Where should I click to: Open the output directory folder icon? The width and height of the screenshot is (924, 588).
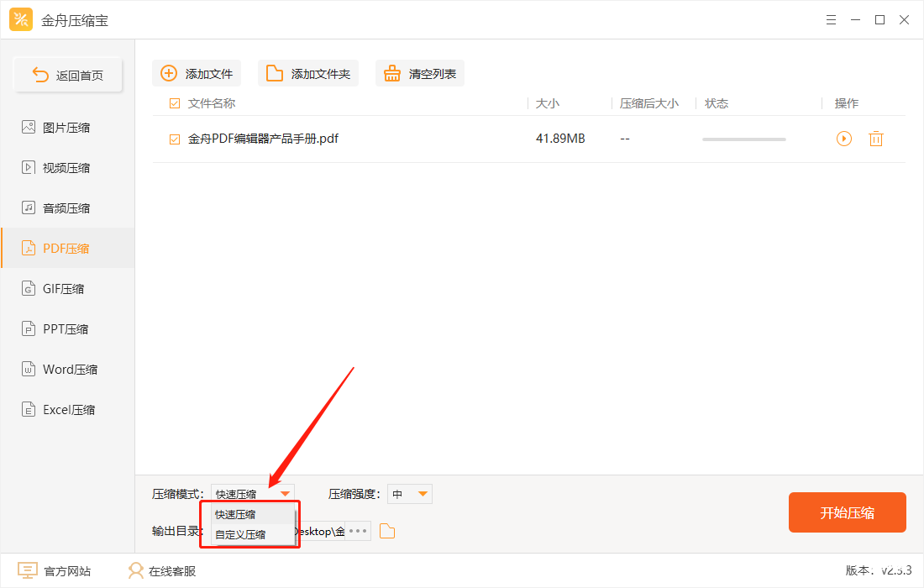pyautogui.click(x=386, y=531)
